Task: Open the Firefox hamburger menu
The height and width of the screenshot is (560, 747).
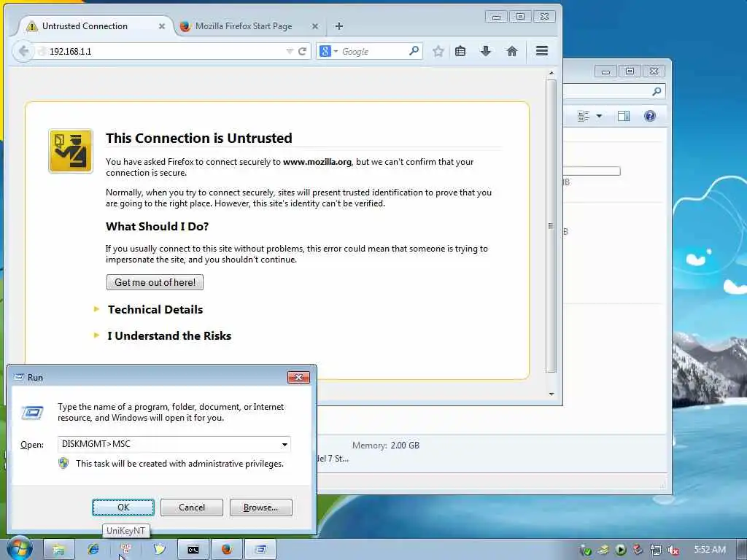Action: tap(542, 50)
